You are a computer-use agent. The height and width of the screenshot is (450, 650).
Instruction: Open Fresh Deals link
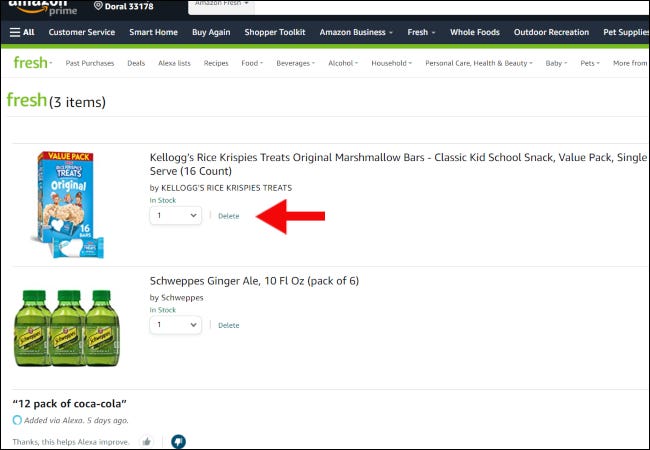[136, 63]
